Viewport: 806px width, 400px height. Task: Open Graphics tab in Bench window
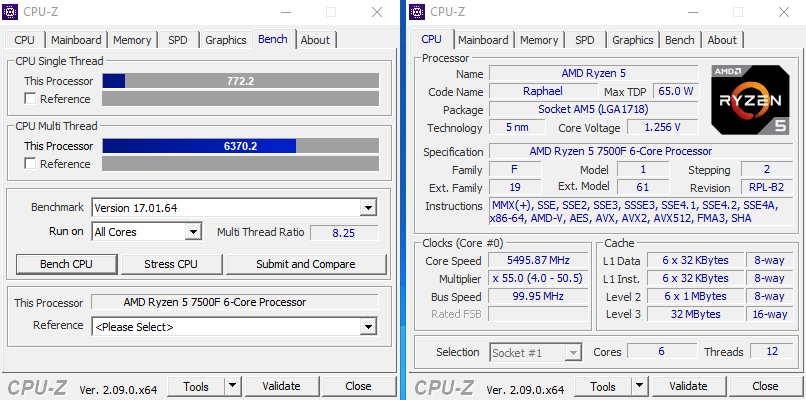click(x=226, y=40)
